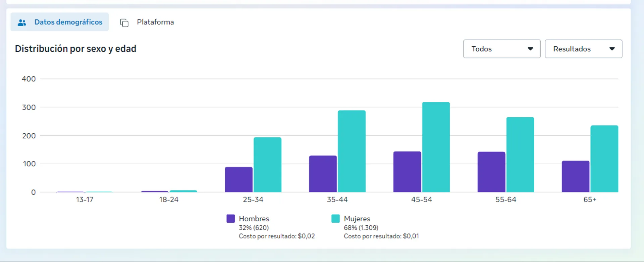Image resolution: width=644 pixels, height=262 pixels.
Task: Click the 68% (1.309) Mujeres value
Action: pos(361,228)
